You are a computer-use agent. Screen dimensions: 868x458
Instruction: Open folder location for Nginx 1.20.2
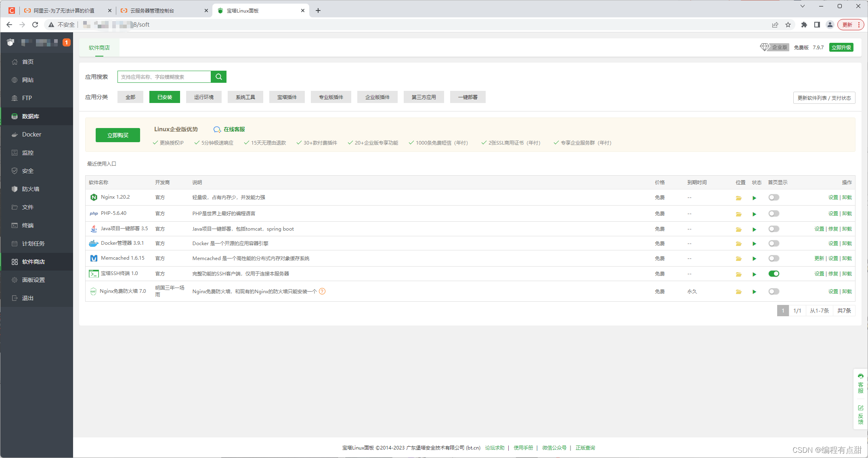click(738, 198)
